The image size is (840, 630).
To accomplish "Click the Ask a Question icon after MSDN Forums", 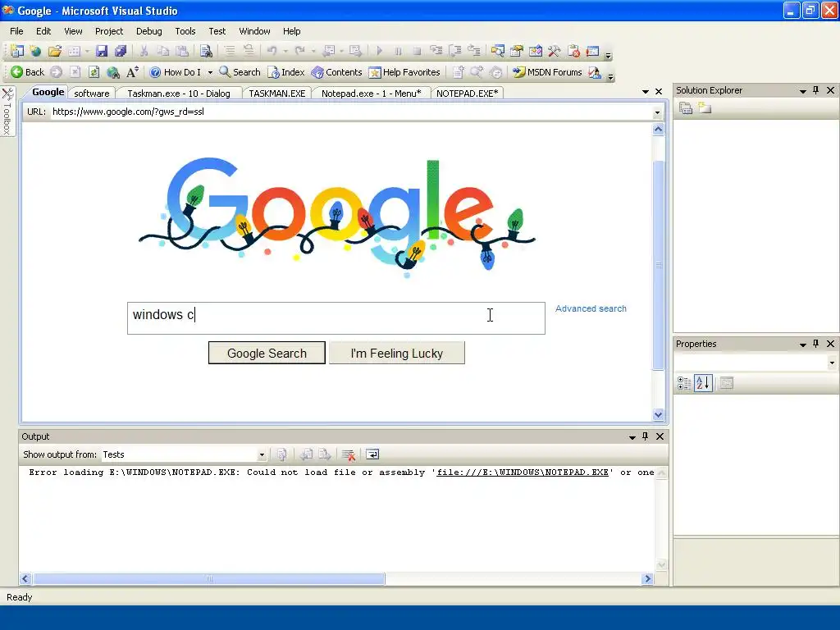I will [x=594, y=72].
